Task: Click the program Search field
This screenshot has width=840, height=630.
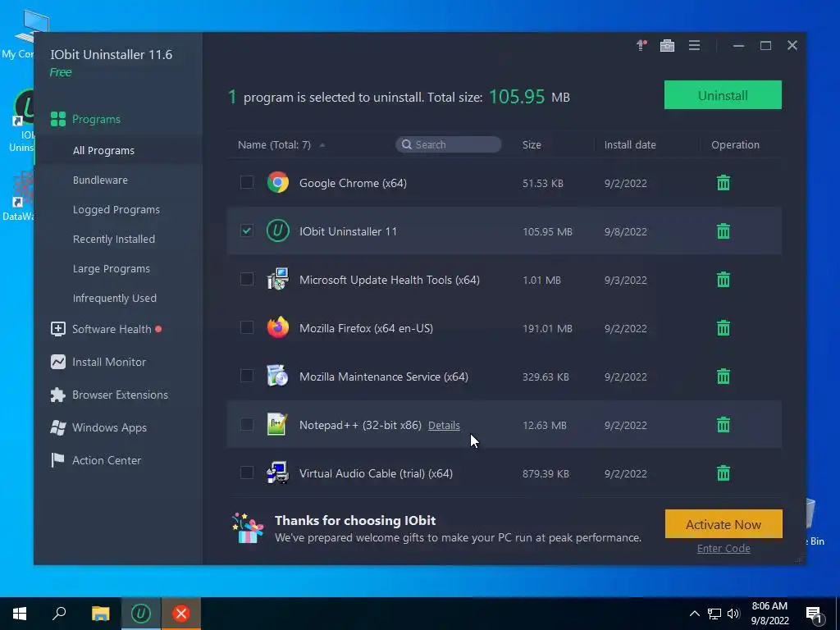Action: [x=449, y=144]
